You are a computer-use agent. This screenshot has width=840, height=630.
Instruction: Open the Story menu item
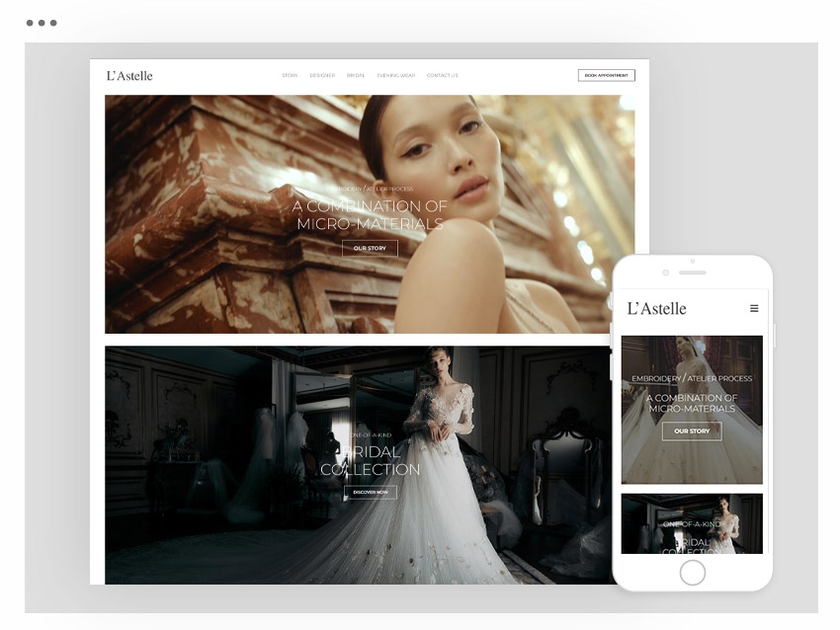(x=290, y=75)
